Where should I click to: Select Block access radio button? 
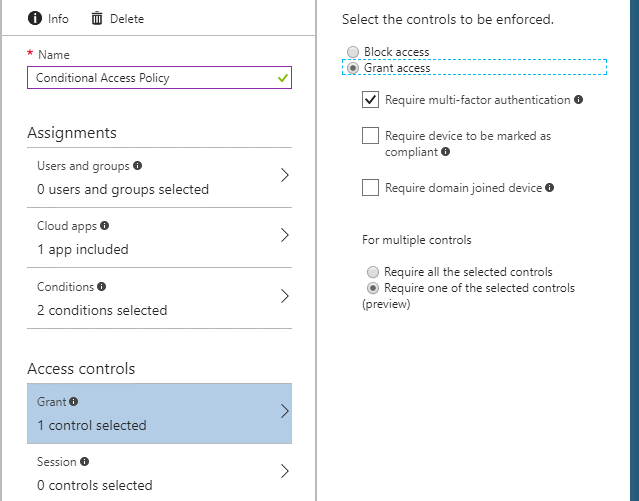point(351,52)
